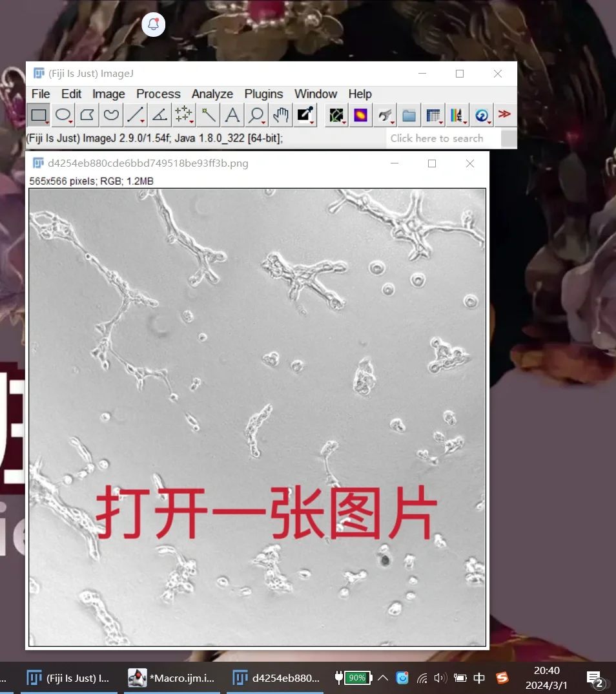This screenshot has height=694, width=616.
Task: Click the notification bell at the top
Action: point(153,24)
